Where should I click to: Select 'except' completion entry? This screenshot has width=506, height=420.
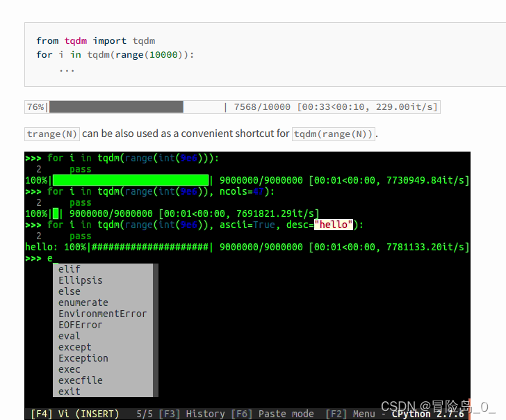[75, 347]
